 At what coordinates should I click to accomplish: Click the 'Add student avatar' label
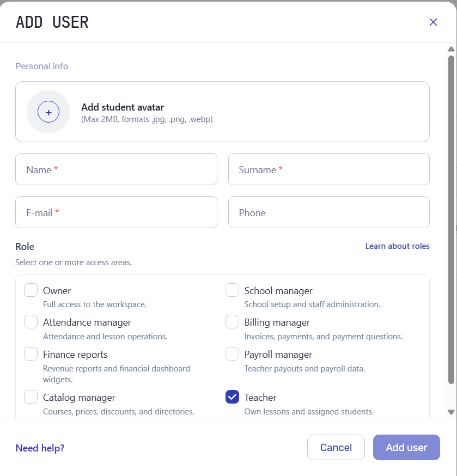[123, 107]
